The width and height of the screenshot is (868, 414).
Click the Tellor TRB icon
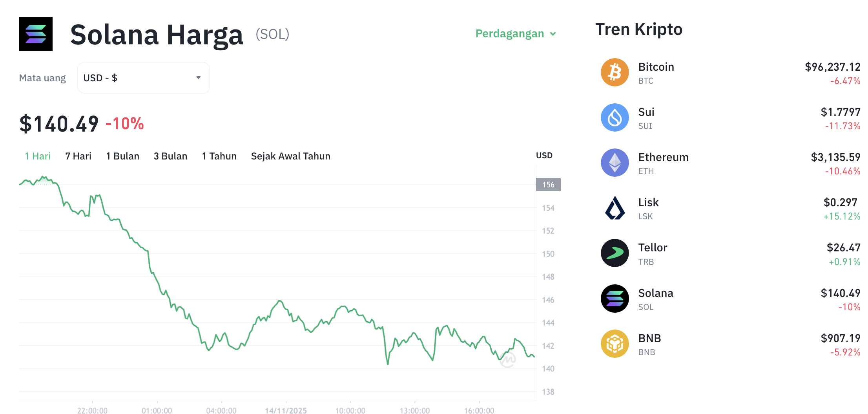point(615,253)
